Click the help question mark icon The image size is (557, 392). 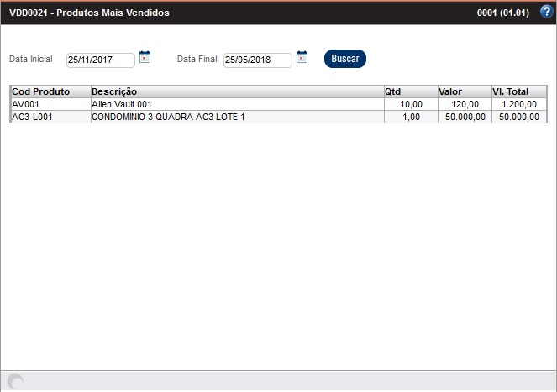click(546, 12)
